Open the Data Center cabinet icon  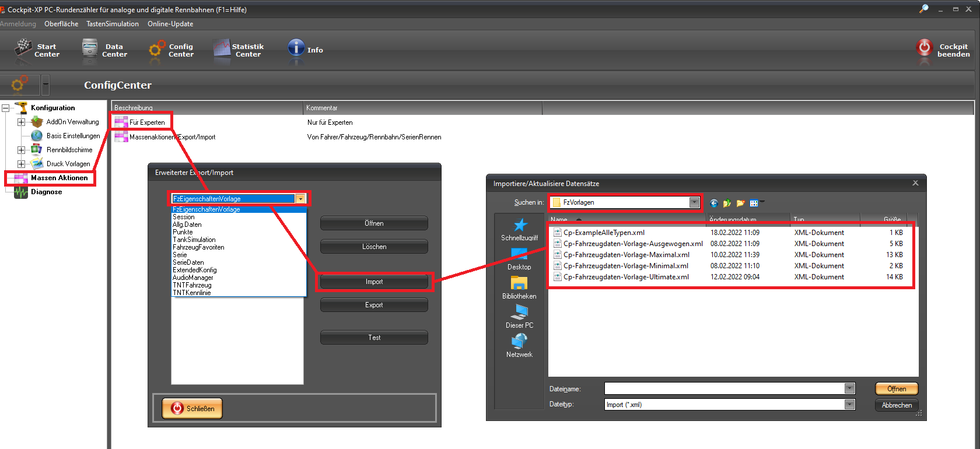(90, 48)
